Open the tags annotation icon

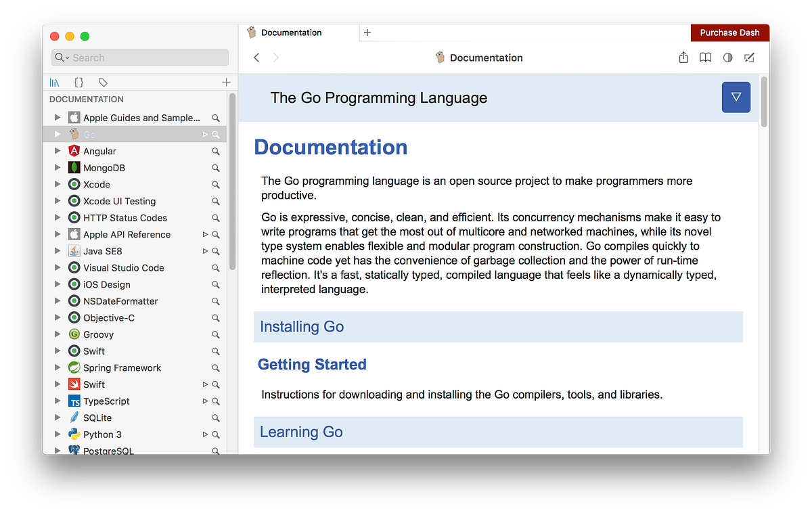103,82
